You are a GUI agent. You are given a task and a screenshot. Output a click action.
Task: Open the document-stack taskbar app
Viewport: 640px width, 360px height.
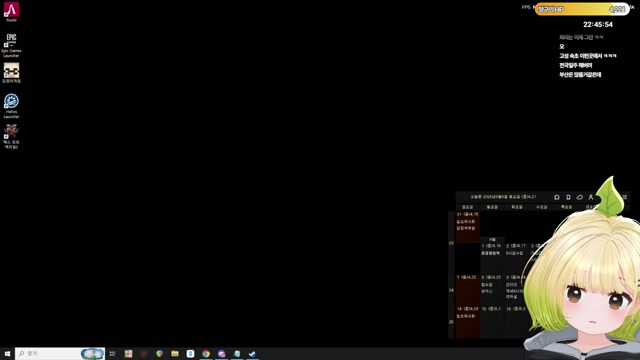(237, 353)
